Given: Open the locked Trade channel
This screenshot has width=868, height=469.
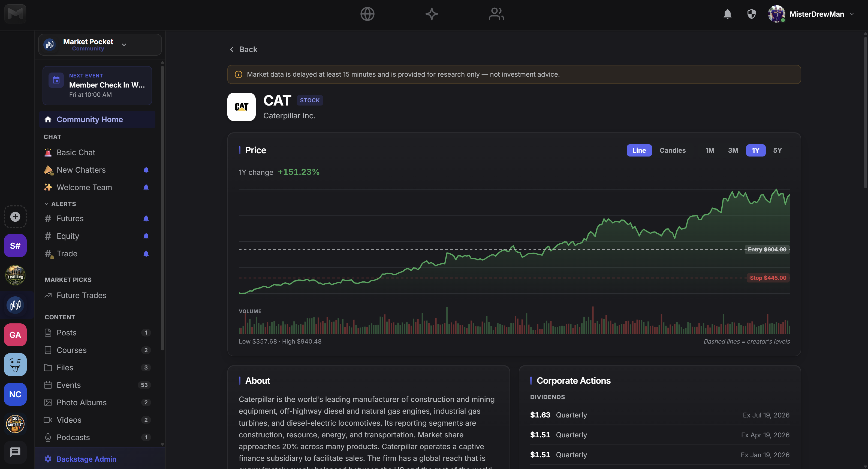Looking at the screenshot, I should [x=67, y=253].
